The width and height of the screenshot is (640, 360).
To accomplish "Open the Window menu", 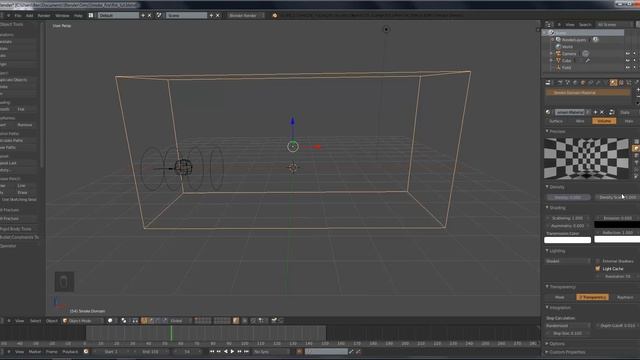I will 62,16.
